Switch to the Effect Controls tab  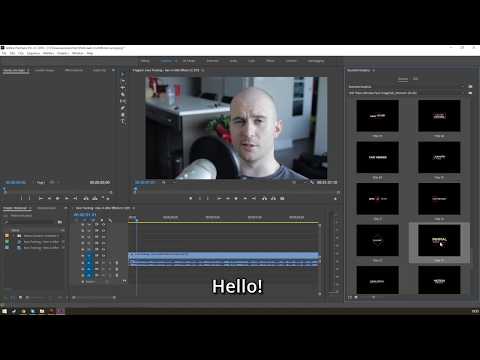click(x=74, y=70)
